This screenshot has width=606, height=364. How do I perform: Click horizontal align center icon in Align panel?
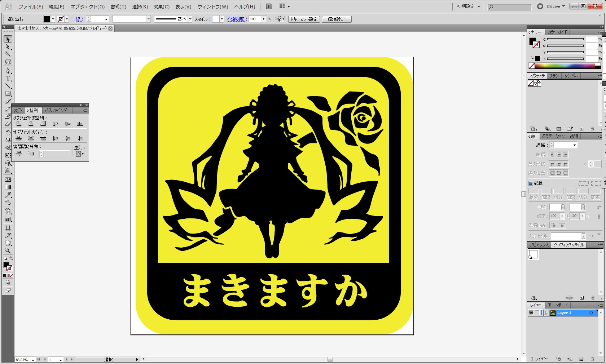click(31, 124)
